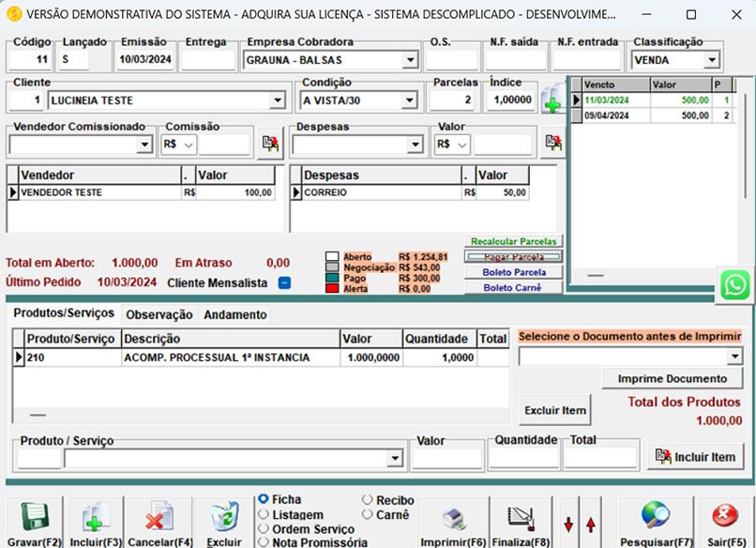Click the Excluir recycle bin icon
This screenshot has height=548, width=756.
coord(221,516)
